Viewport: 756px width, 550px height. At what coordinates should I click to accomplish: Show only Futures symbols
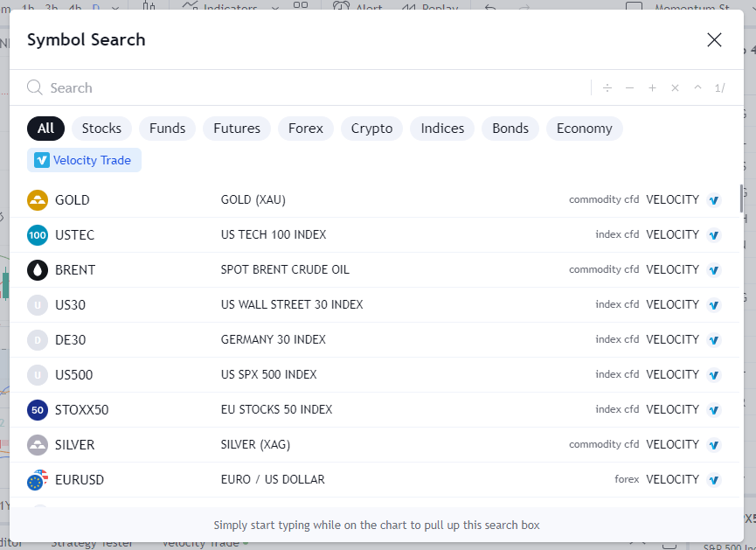click(237, 129)
